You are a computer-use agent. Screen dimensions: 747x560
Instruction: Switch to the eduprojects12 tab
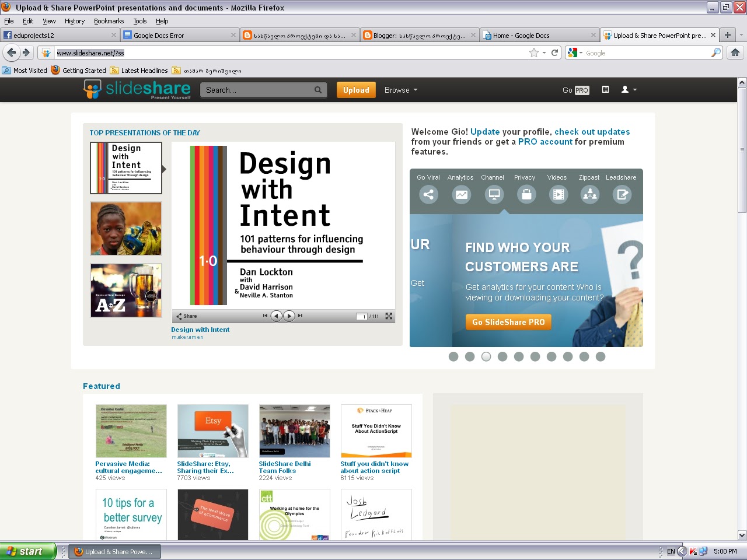[61, 35]
